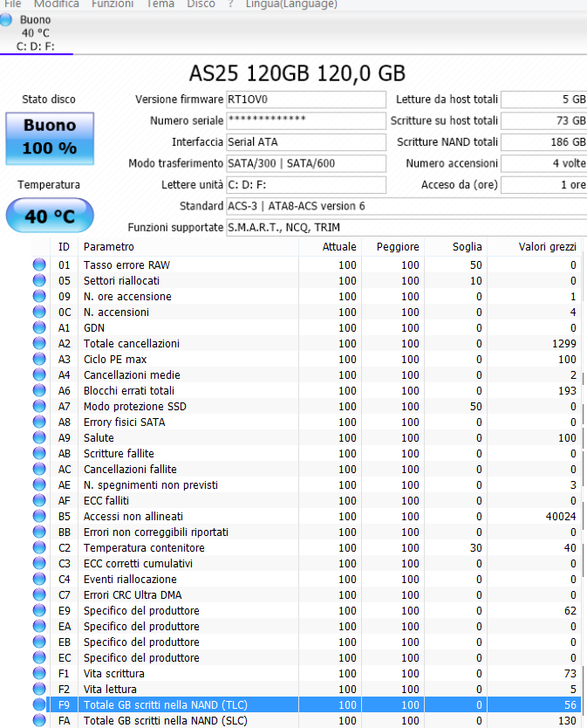Viewport: 587px width, 728px height.
Task: Click status icon of Modo protezione SSD row
Action: pos(39,406)
